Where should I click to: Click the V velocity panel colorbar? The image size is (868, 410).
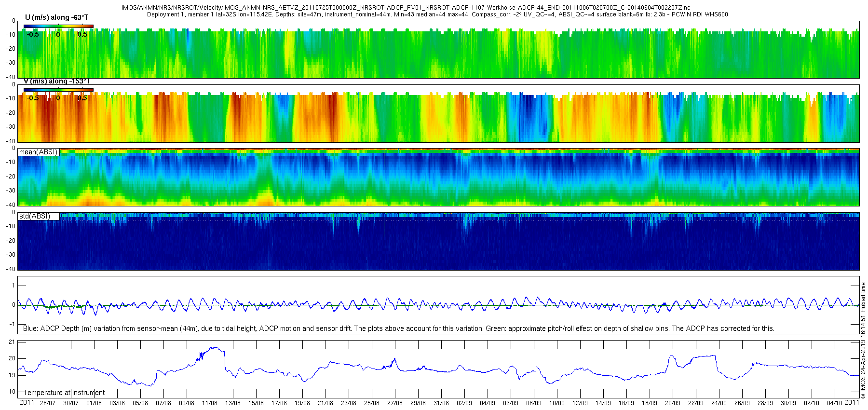[x=58, y=90]
